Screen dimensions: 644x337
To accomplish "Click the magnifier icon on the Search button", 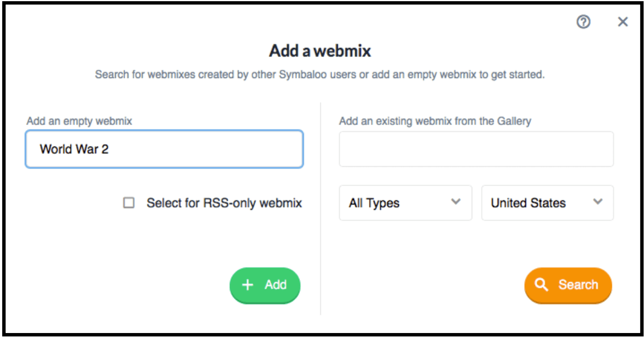I will pyautogui.click(x=542, y=285).
